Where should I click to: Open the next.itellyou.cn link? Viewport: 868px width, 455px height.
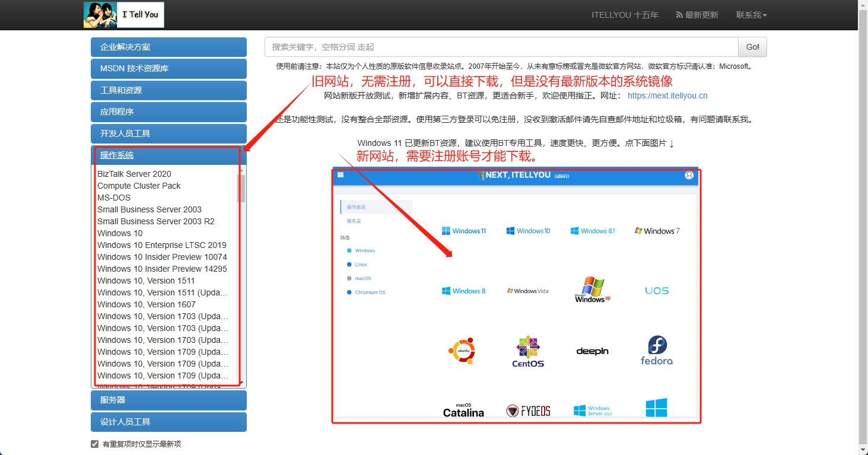(x=667, y=96)
